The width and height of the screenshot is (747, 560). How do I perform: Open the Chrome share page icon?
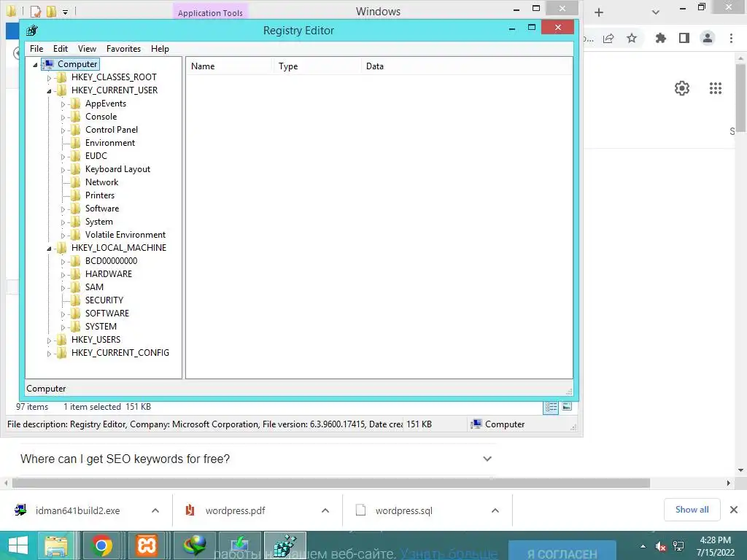[x=608, y=38]
